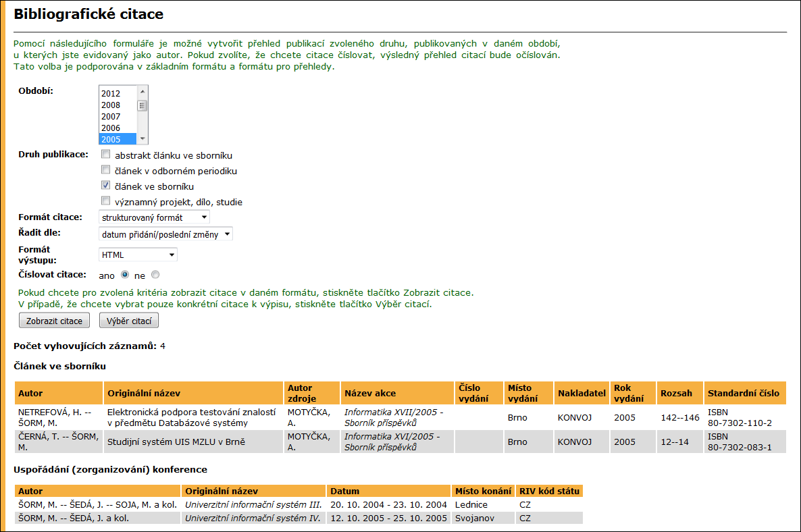Click page range '142--146' cell

click(x=680, y=418)
